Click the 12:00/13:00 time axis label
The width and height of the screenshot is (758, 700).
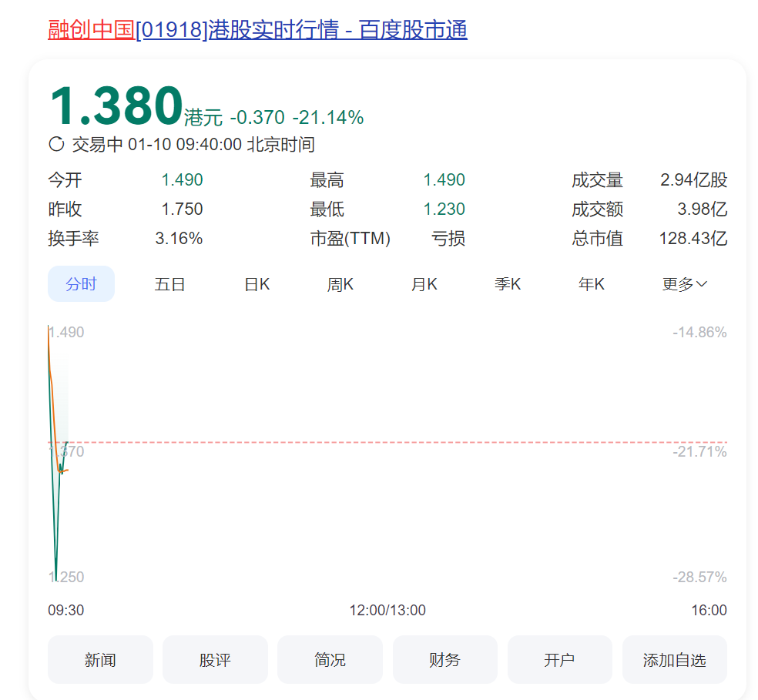point(387,610)
